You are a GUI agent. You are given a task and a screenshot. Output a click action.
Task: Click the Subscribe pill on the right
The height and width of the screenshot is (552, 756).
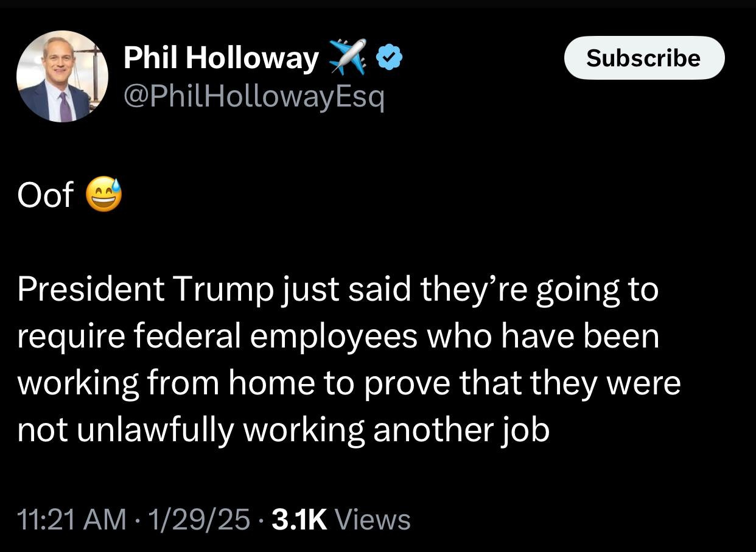[x=644, y=58]
